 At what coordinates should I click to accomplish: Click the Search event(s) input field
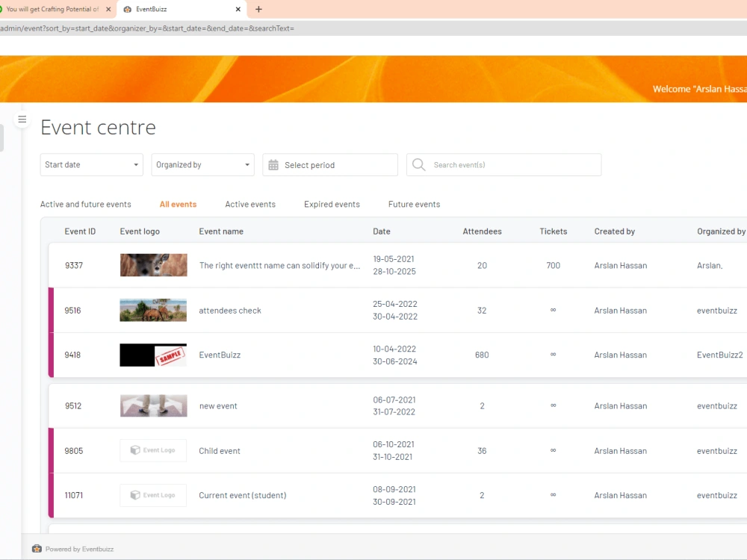pyautogui.click(x=504, y=165)
